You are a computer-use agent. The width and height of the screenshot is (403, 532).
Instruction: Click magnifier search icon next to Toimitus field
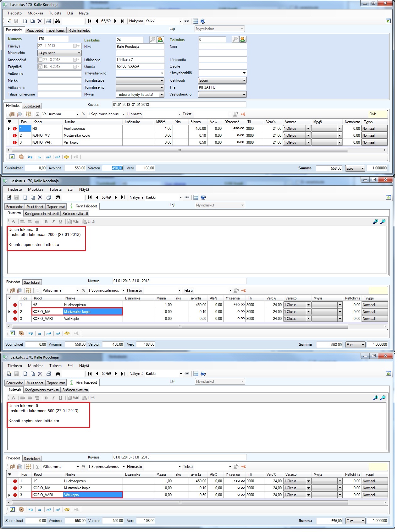click(235, 39)
